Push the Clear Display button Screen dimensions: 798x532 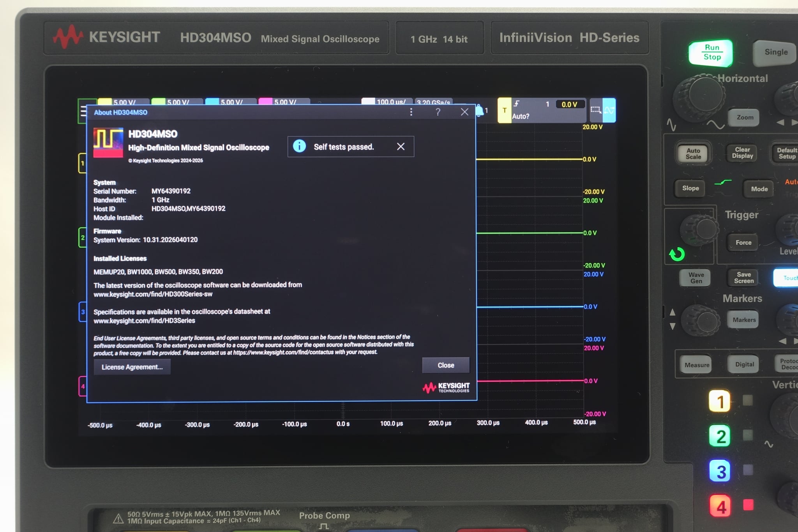[x=742, y=153]
